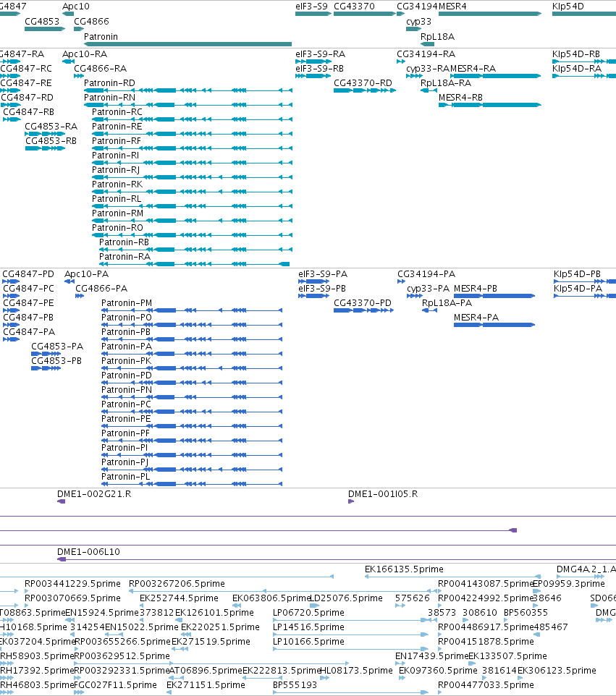The width and height of the screenshot is (616, 696).
Task: Select the Apc10-RA transcript label
Action: click(x=85, y=54)
